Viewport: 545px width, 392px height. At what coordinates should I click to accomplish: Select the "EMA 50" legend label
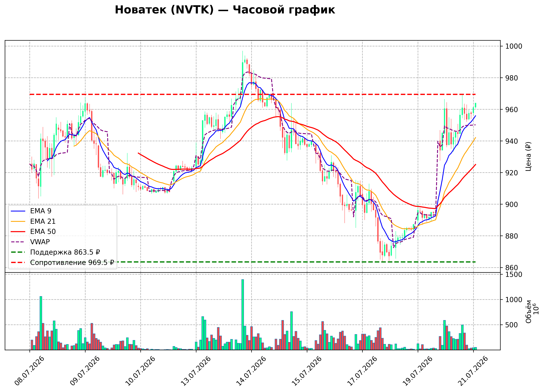coord(43,232)
